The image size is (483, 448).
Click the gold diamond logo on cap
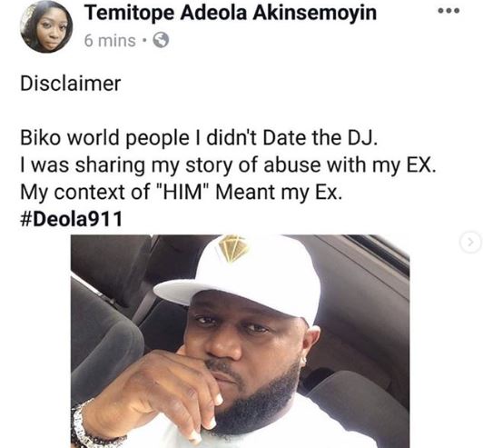click(233, 247)
